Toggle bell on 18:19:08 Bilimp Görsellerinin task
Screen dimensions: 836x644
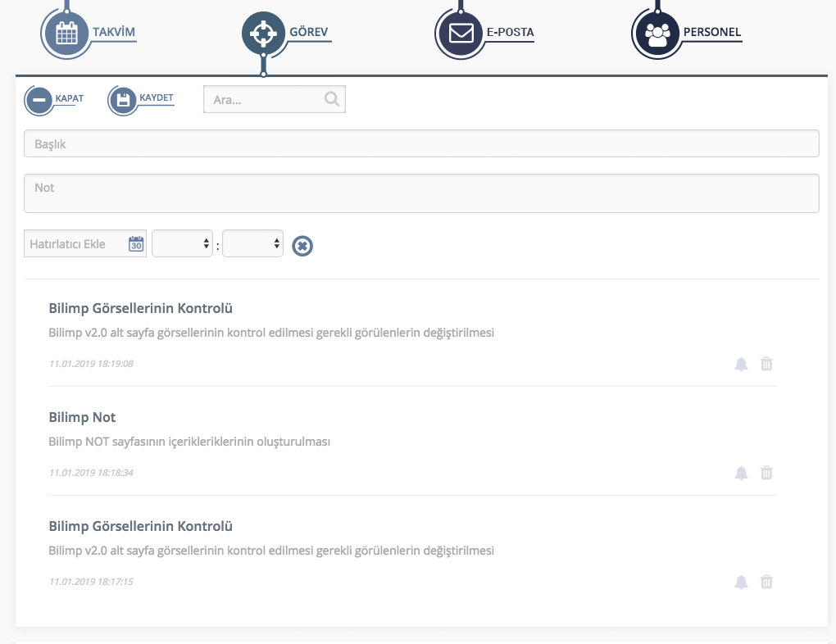(741, 364)
